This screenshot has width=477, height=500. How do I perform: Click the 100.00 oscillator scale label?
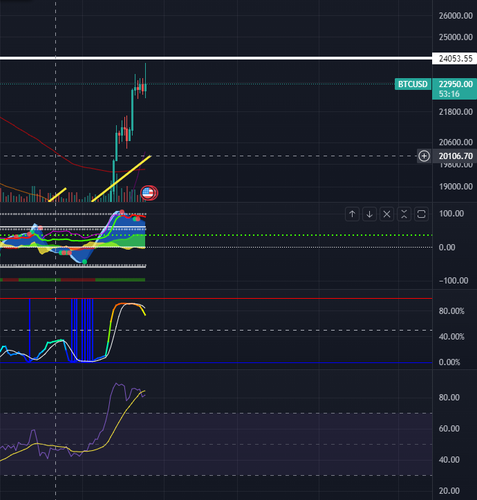click(x=451, y=214)
